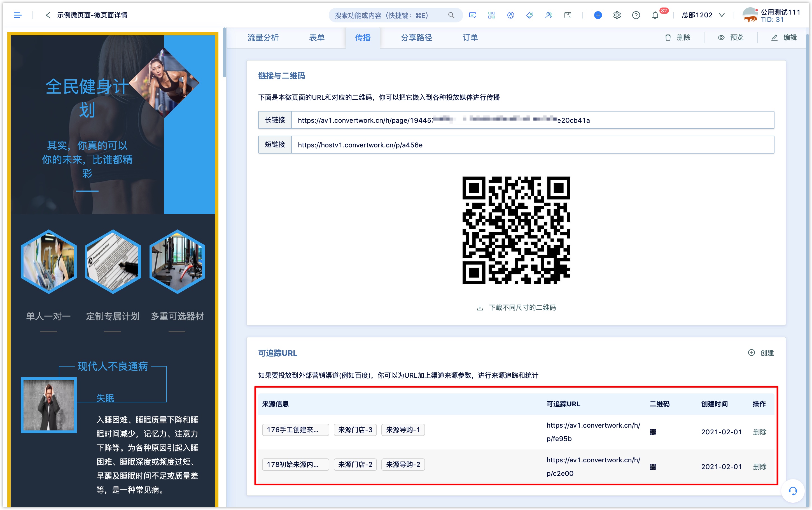The image size is (812, 510).
Task: Click the 定制专属计划 hexagon image
Action: click(113, 262)
